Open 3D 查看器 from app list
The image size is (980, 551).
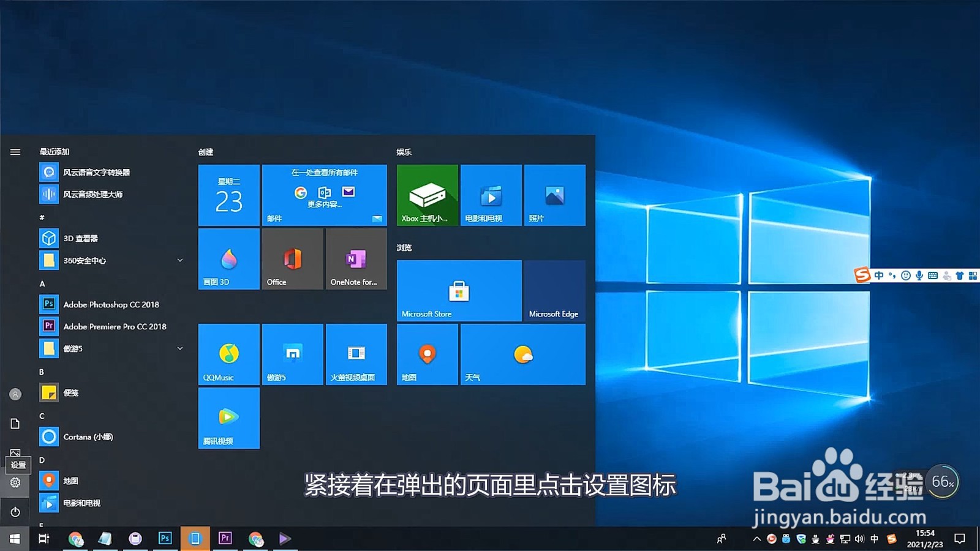point(111,239)
